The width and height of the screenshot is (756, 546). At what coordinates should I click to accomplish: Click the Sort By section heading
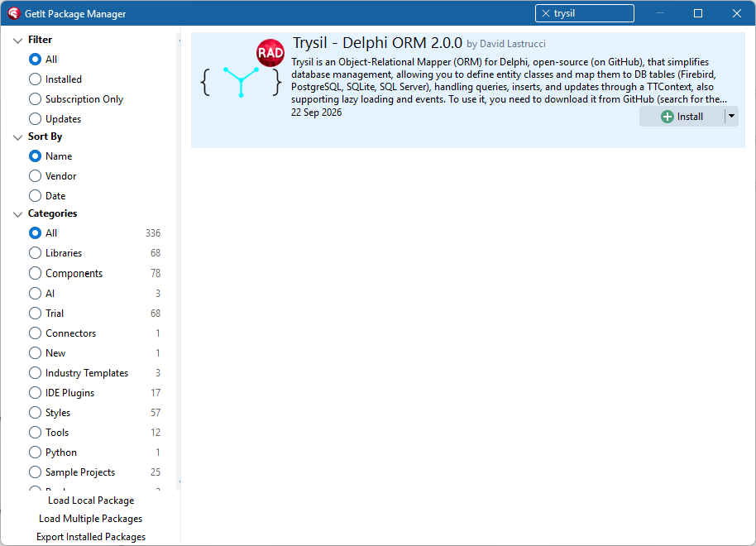click(45, 136)
